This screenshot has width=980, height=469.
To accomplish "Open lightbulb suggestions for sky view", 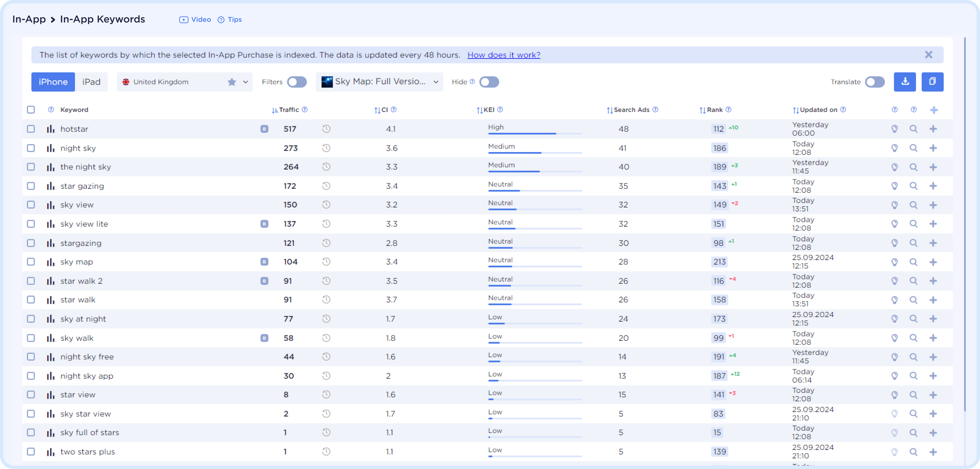I will (x=894, y=205).
